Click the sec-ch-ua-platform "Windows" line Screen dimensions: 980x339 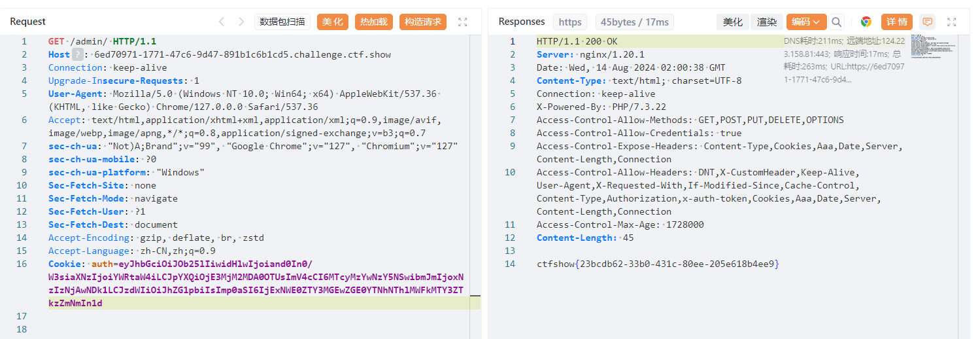click(x=127, y=172)
